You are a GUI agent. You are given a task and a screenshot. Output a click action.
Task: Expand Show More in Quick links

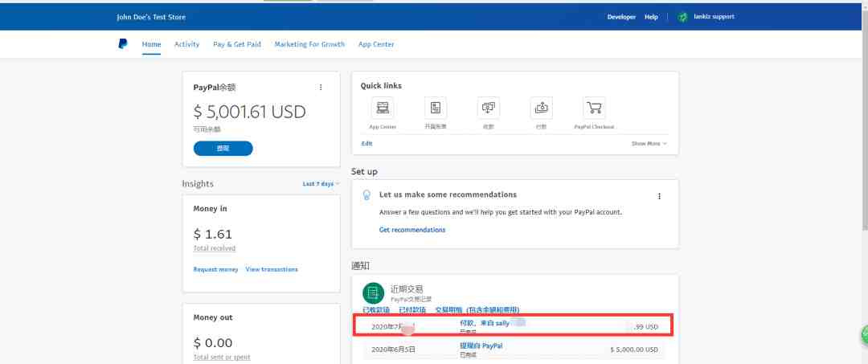click(x=649, y=143)
